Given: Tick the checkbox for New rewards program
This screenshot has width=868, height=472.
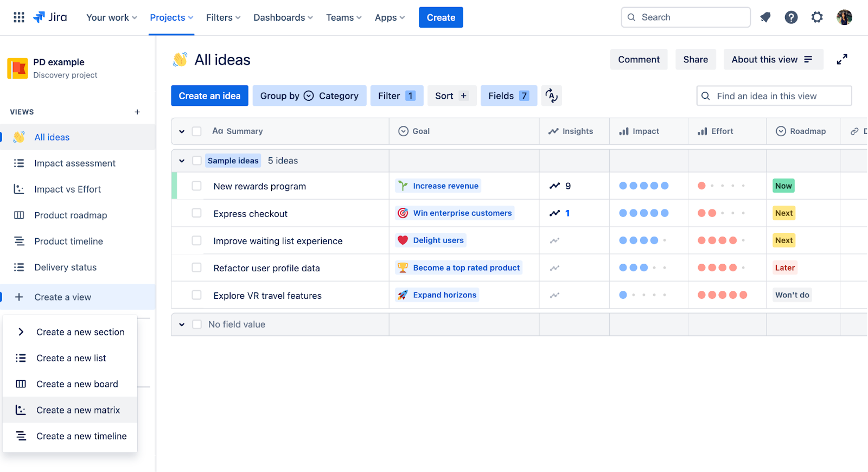Looking at the screenshot, I should (196, 186).
